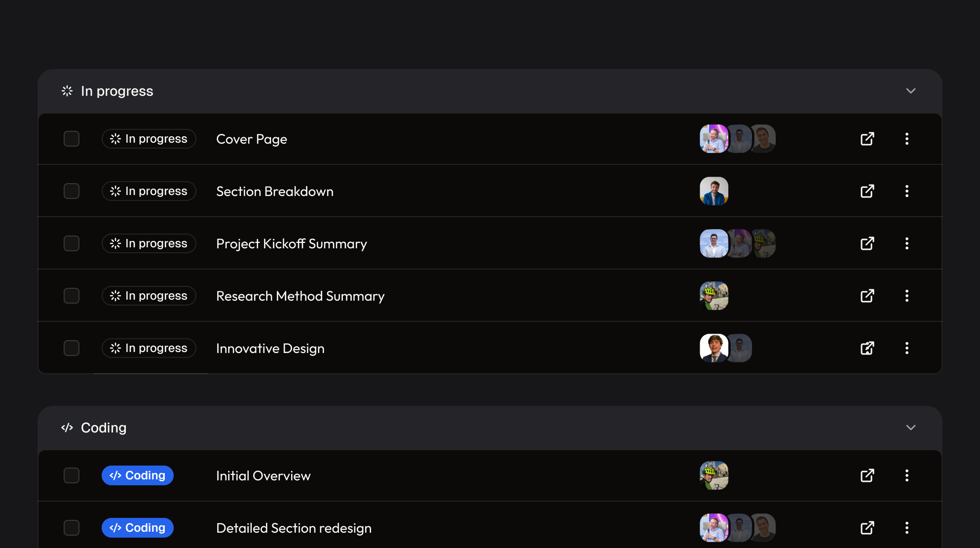Check the Initial Overview checkbox
This screenshot has width=980, height=548.
(x=71, y=475)
